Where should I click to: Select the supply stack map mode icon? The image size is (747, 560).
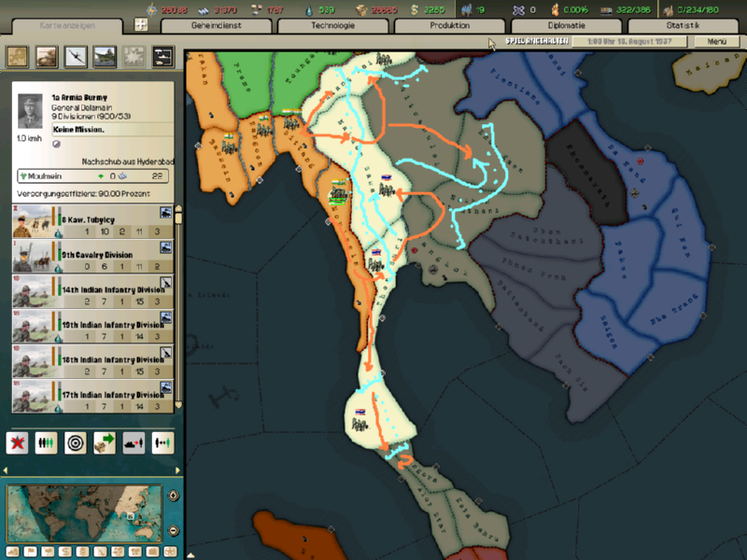pos(83,552)
